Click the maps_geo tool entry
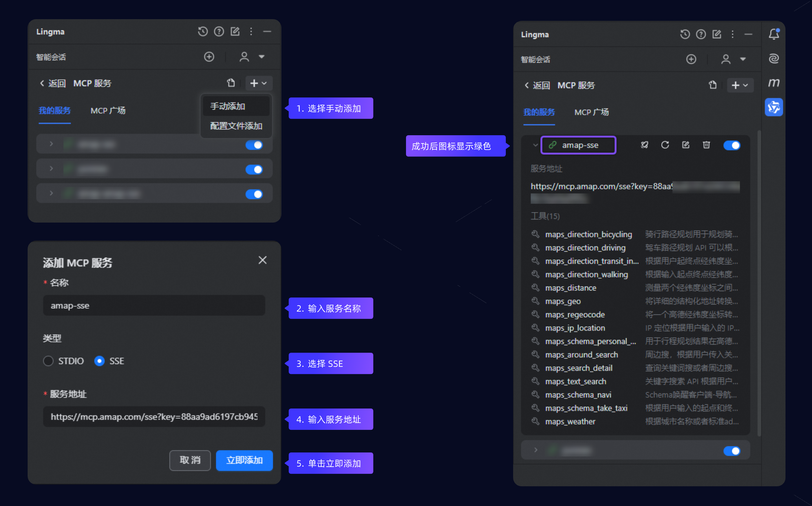Screen dimensions: 812x506 tap(563, 301)
